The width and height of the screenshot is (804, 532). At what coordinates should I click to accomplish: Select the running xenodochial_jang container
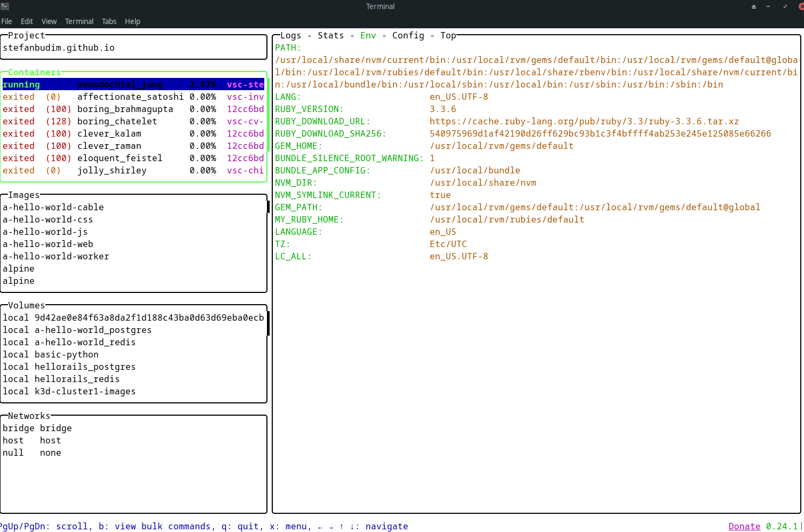(x=120, y=85)
